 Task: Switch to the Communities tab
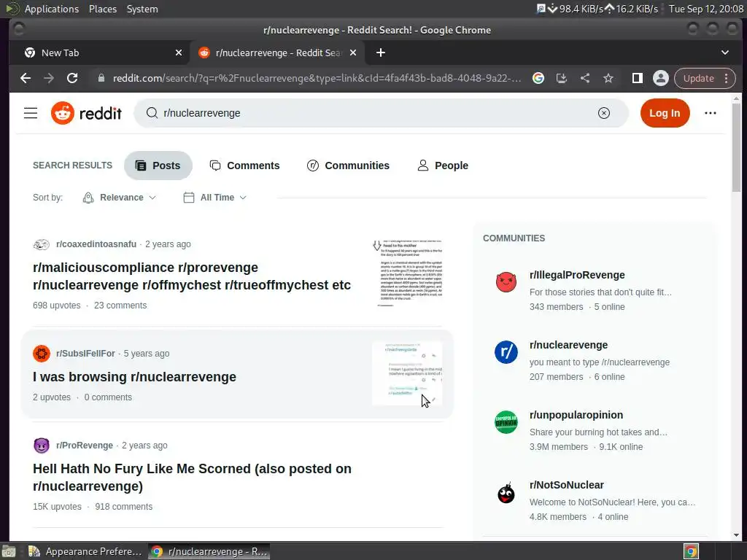click(x=348, y=166)
